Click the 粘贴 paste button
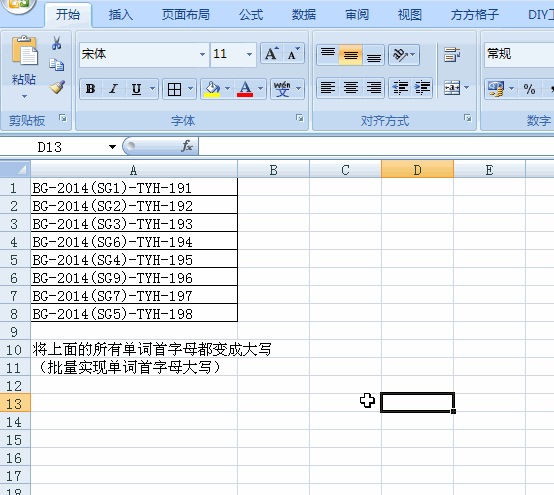554x495 pixels. point(24,67)
